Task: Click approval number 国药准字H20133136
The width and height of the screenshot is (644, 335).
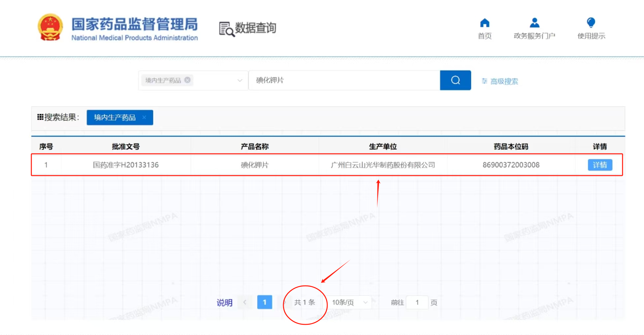Action: (x=126, y=165)
